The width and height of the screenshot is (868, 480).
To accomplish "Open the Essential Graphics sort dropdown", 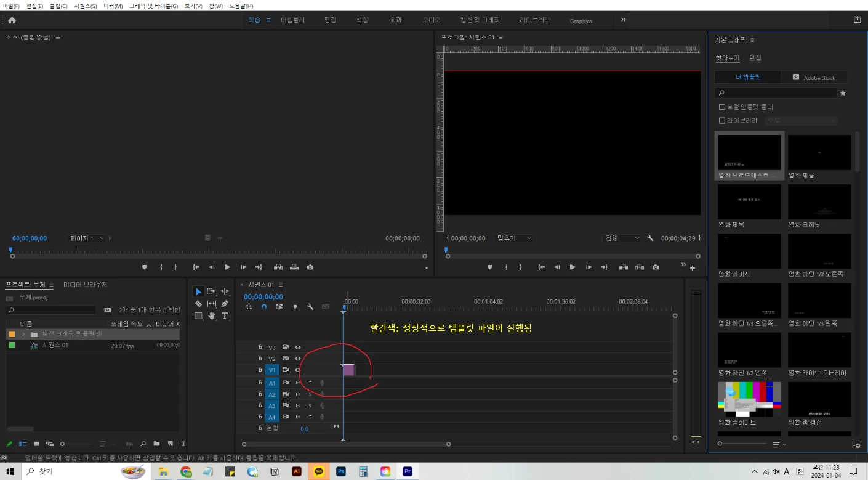I will pyautogui.click(x=779, y=444).
